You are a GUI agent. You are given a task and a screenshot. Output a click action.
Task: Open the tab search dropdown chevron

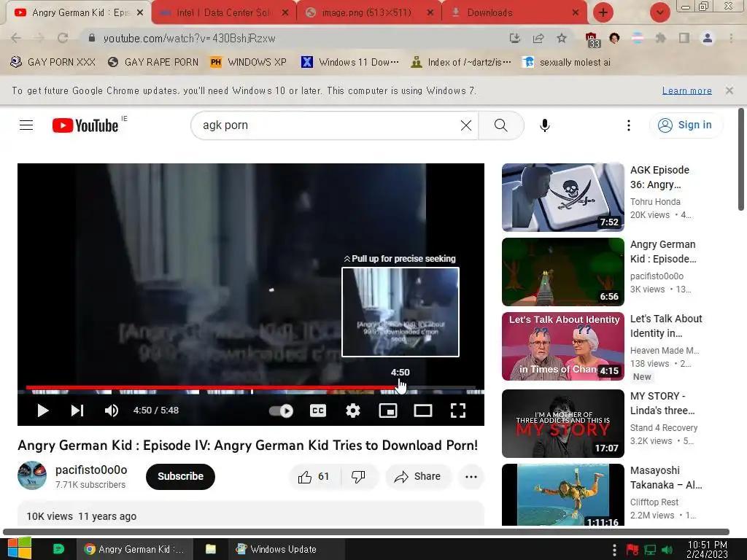(x=659, y=12)
